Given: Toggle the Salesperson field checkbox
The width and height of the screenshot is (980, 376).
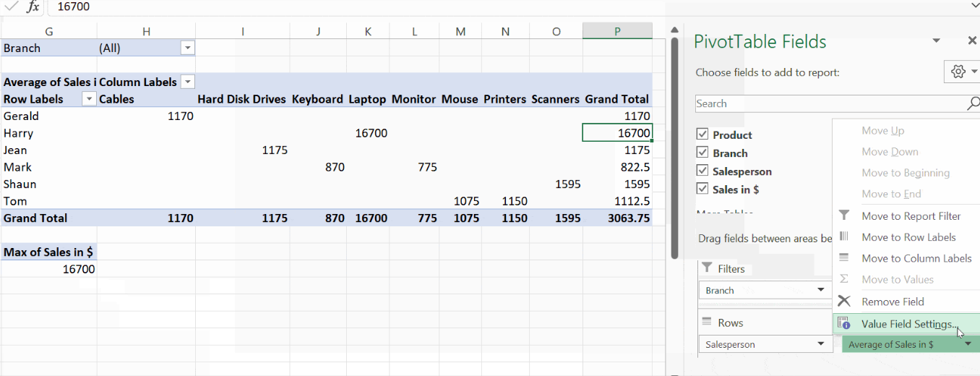Looking at the screenshot, I should [x=702, y=171].
